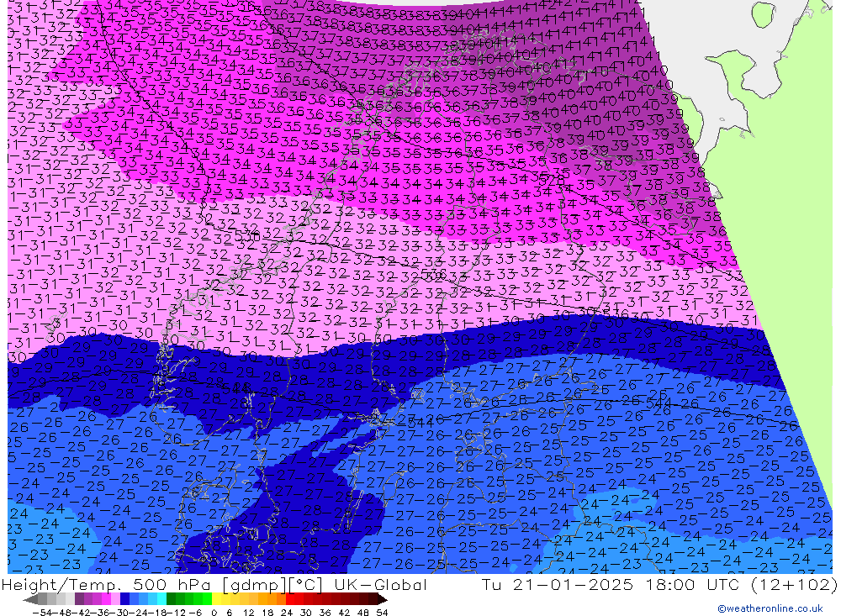Click the '[°C]' unit label in title
841x616 pixels.
[305, 585]
